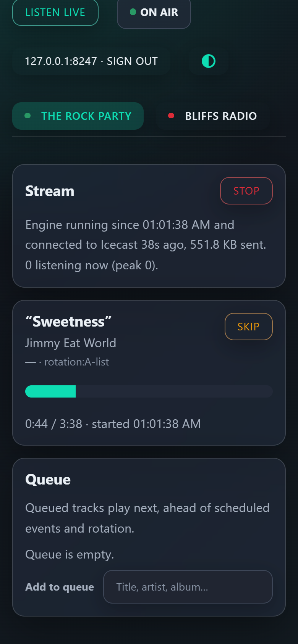Click the track progress bar filled portion

click(50, 391)
